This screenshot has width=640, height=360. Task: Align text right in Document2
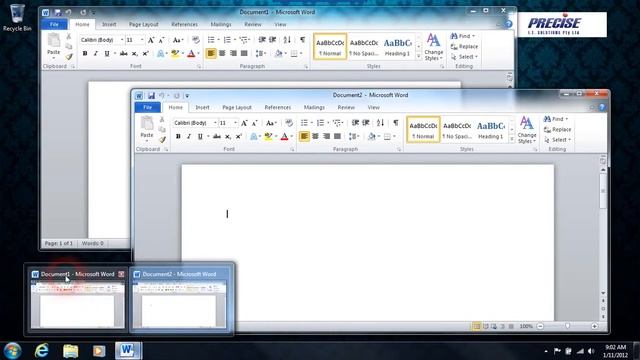point(326,136)
